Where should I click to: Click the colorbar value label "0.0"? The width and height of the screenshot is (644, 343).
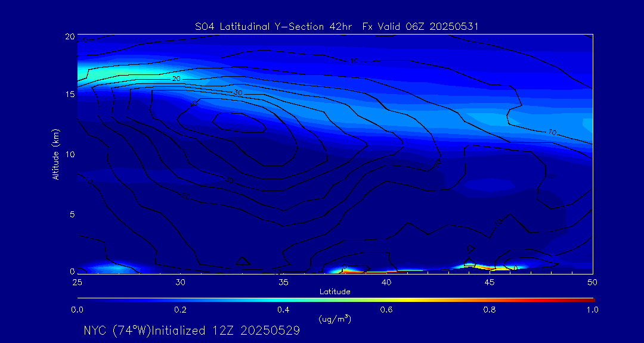77,310
